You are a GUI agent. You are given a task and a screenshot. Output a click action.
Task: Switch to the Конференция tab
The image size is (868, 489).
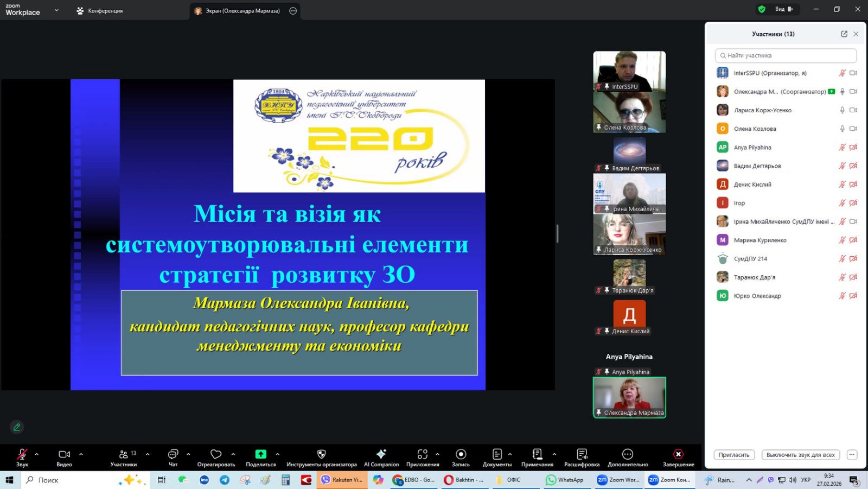point(100,11)
